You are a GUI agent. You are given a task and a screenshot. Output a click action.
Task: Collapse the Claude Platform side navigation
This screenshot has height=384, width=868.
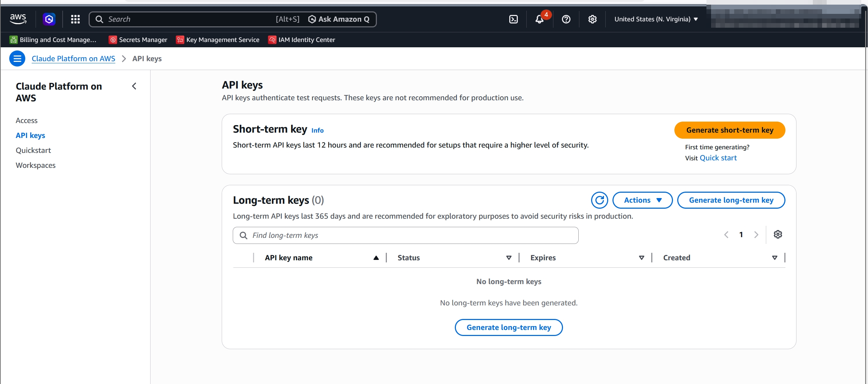134,86
